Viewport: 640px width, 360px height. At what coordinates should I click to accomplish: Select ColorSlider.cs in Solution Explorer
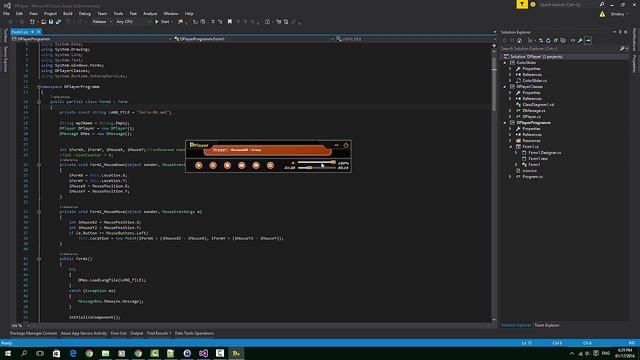pos(534,81)
